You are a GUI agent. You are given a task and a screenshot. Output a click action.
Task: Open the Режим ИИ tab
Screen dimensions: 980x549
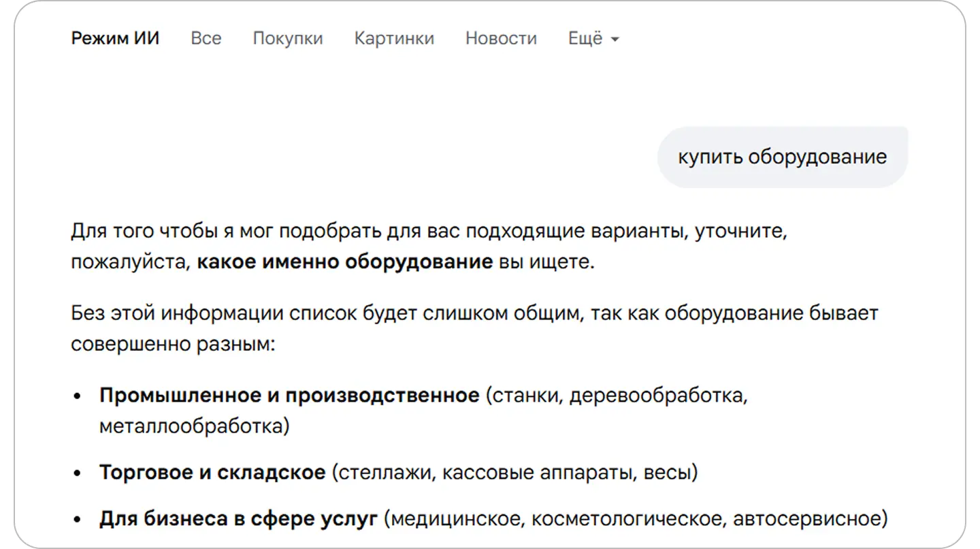click(115, 38)
